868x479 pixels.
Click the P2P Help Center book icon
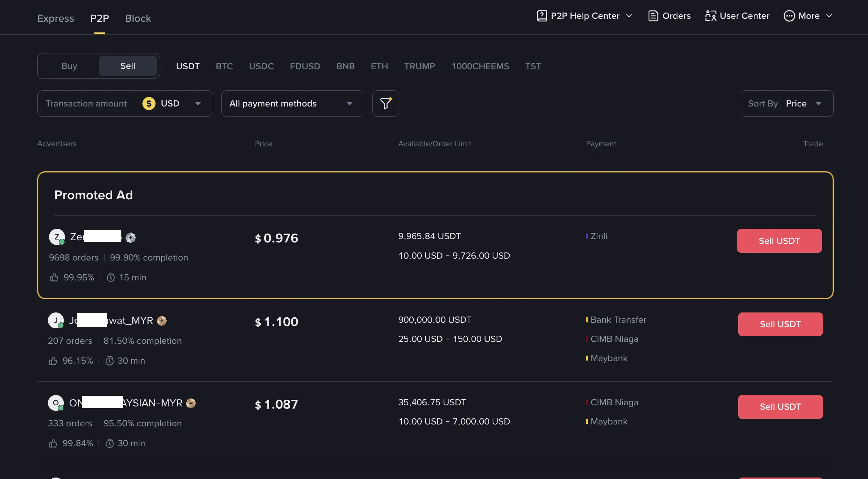pos(541,16)
